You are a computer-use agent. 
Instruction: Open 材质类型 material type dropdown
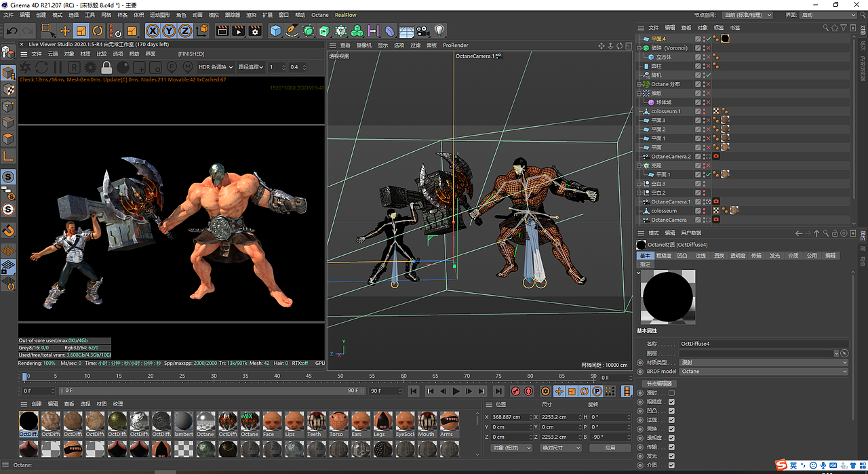tap(764, 362)
